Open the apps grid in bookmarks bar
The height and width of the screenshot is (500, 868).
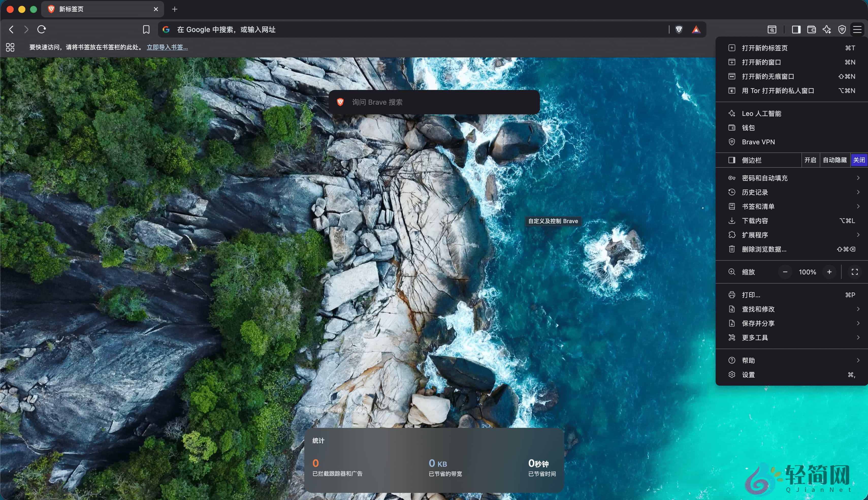[x=10, y=48]
